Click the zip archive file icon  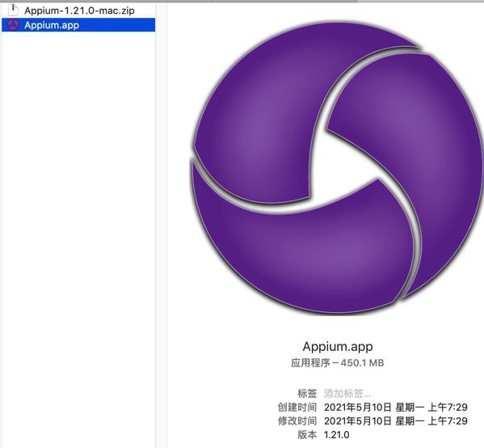pos(13,10)
